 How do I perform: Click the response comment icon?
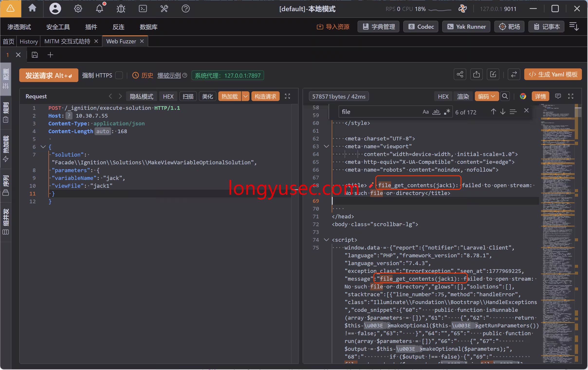pyautogui.click(x=558, y=96)
